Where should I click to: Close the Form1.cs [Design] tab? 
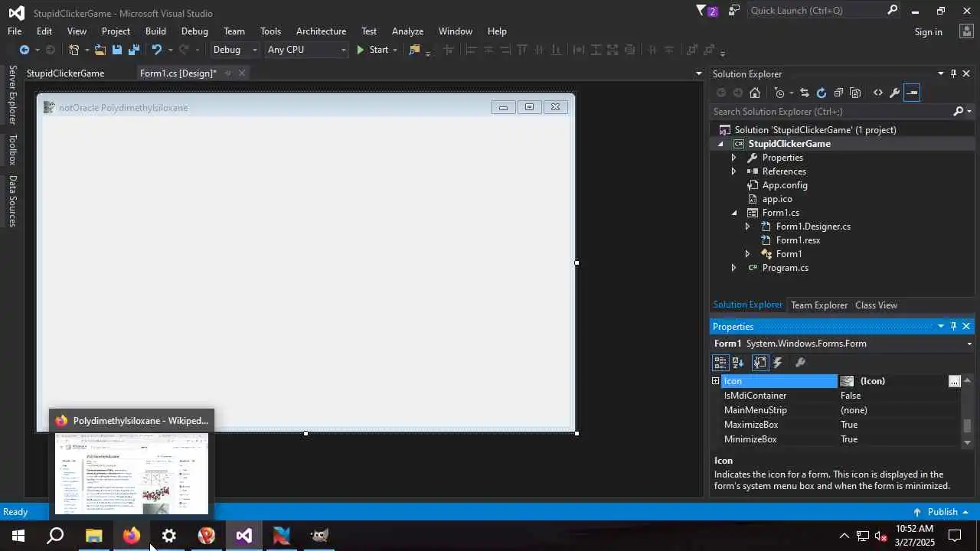[242, 73]
